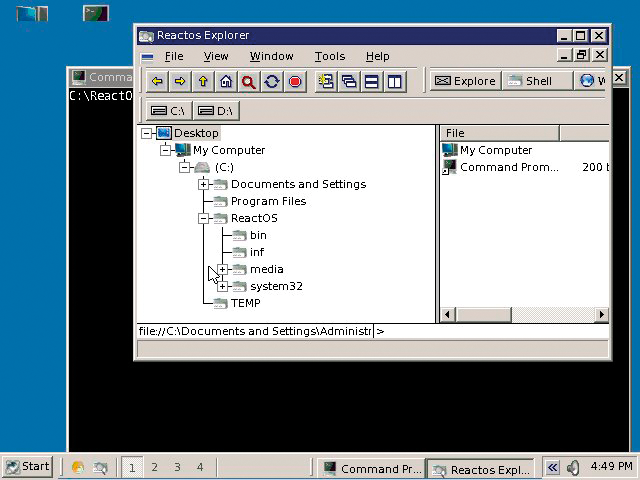Select the bin folder
Image resolution: width=640 pixels, height=480 pixels.
pyautogui.click(x=258, y=236)
